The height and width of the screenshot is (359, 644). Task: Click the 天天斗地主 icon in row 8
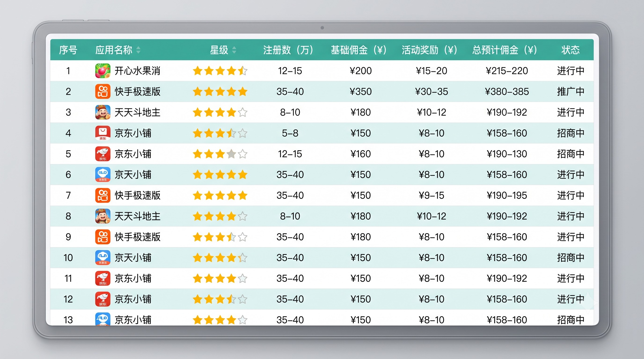(103, 216)
